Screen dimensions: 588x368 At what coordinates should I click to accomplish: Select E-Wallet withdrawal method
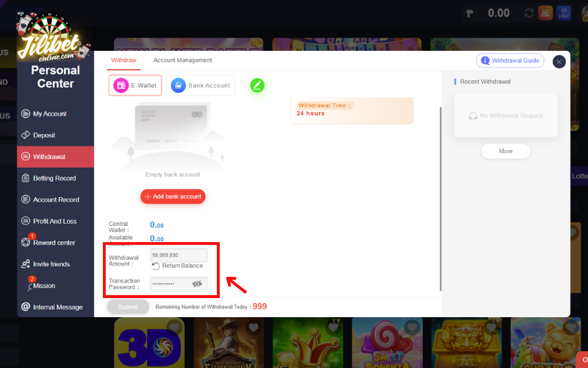[135, 85]
